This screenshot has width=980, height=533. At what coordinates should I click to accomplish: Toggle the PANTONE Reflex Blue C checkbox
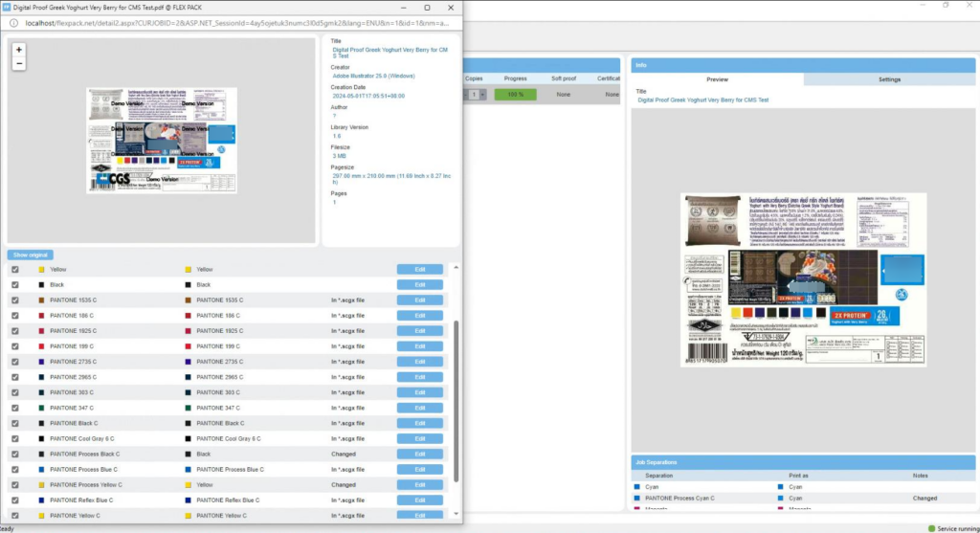tap(14, 500)
